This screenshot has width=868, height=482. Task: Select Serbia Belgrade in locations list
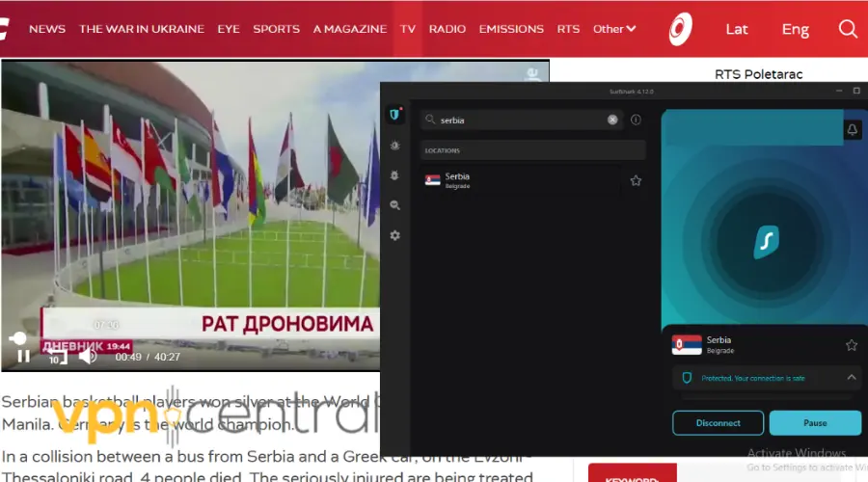pos(521,180)
